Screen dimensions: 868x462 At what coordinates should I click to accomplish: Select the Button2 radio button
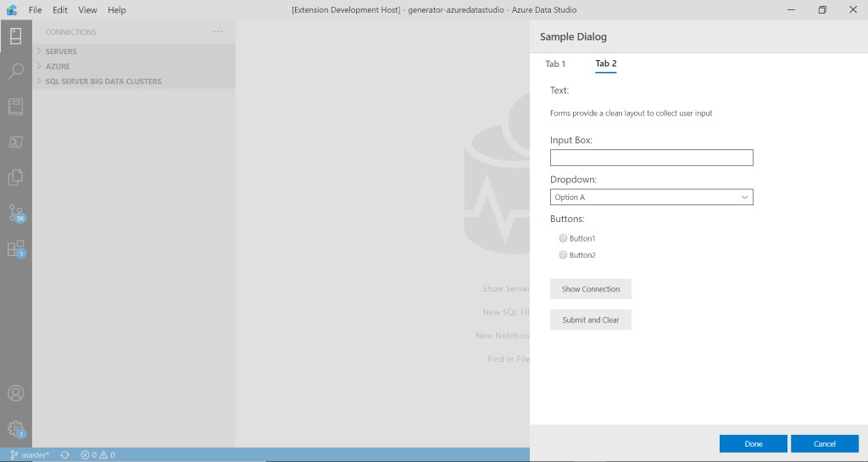(563, 255)
